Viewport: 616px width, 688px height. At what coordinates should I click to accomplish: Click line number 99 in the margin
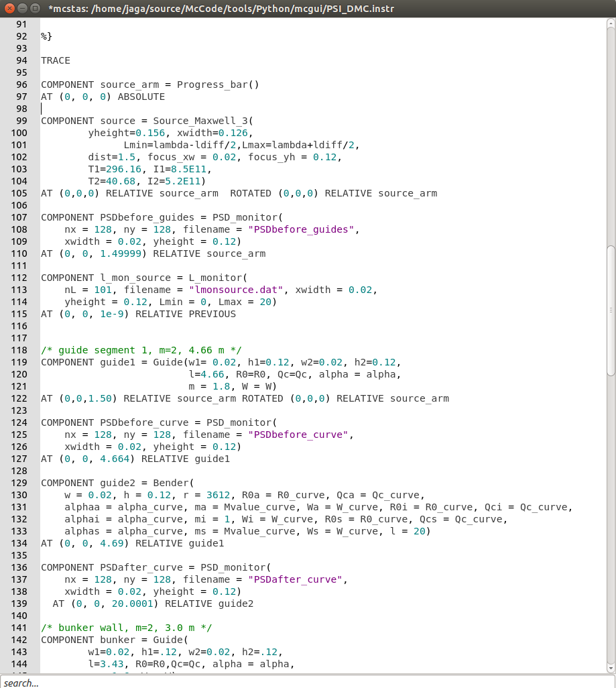[x=20, y=121]
